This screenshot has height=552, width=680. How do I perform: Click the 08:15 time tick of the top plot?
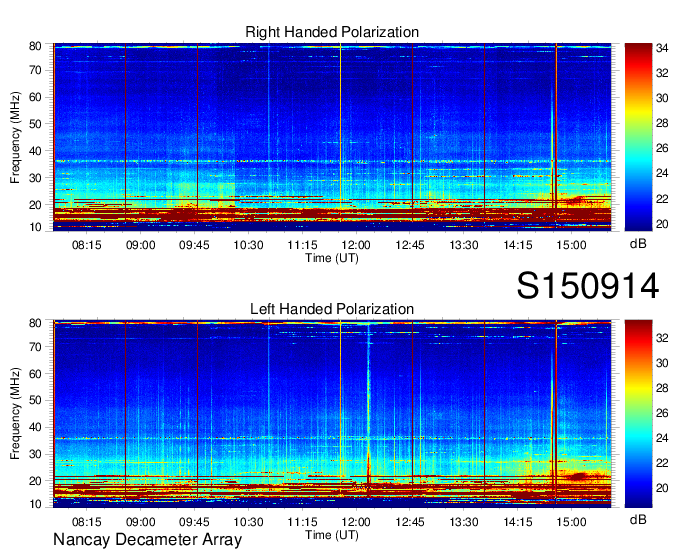pos(86,245)
